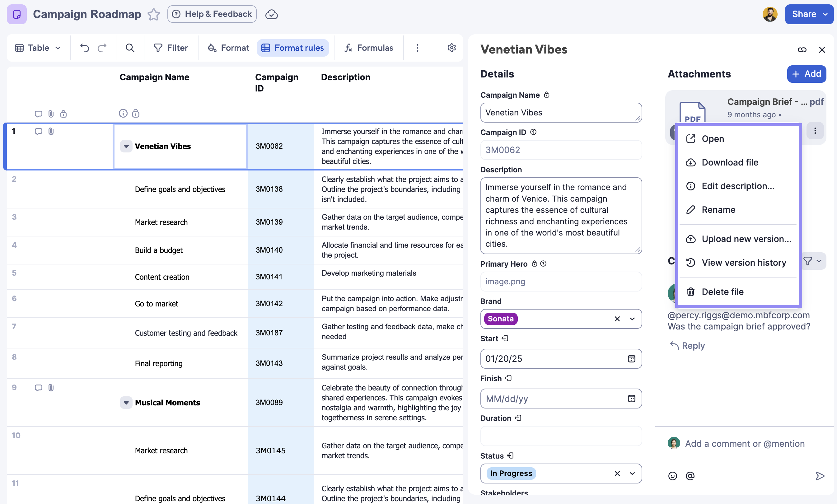Send the comment
The height and width of the screenshot is (504, 837).
pos(820,476)
